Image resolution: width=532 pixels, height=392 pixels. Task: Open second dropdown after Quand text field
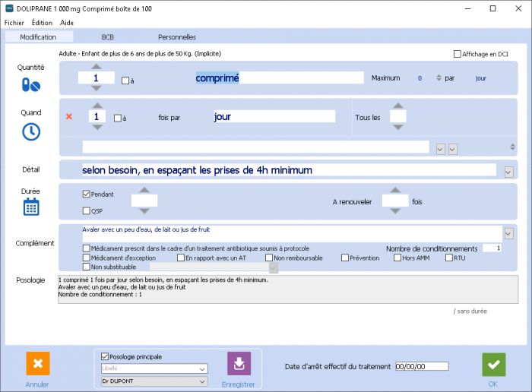click(x=453, y=149)
